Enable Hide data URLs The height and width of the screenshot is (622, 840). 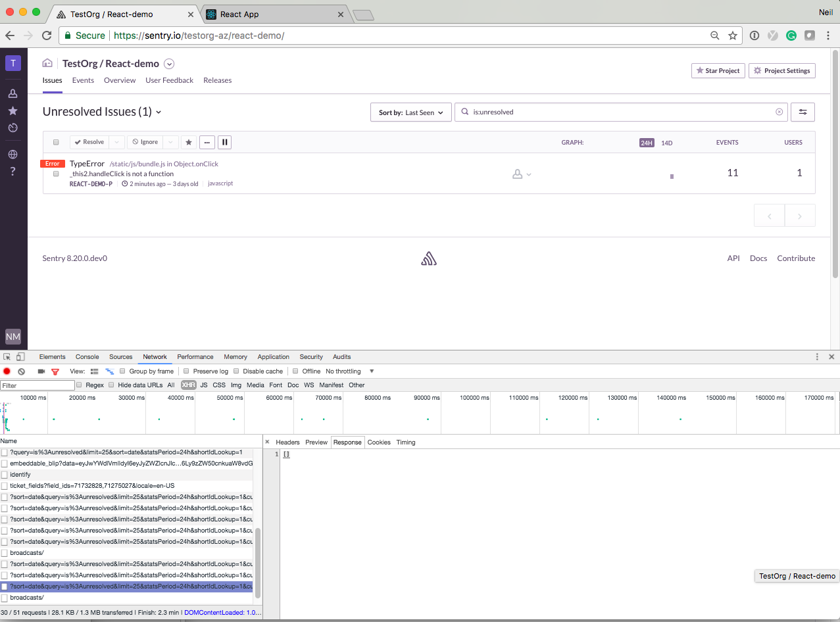click(x=112, y=385)
